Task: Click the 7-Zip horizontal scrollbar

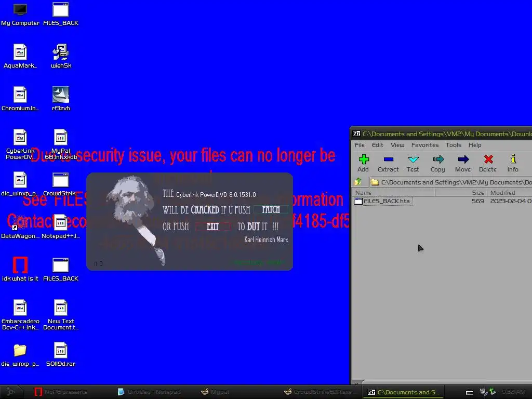Action: click(x=446, y=383)
